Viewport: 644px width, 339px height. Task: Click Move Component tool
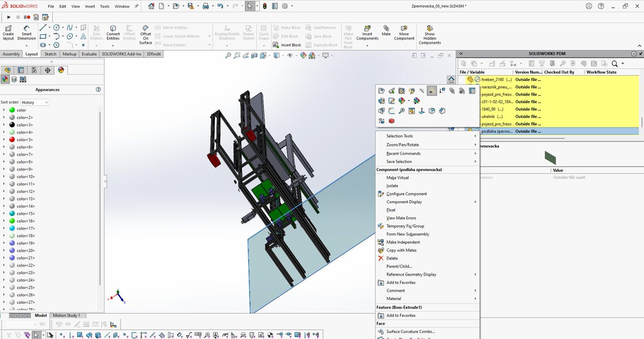(404, 32)
